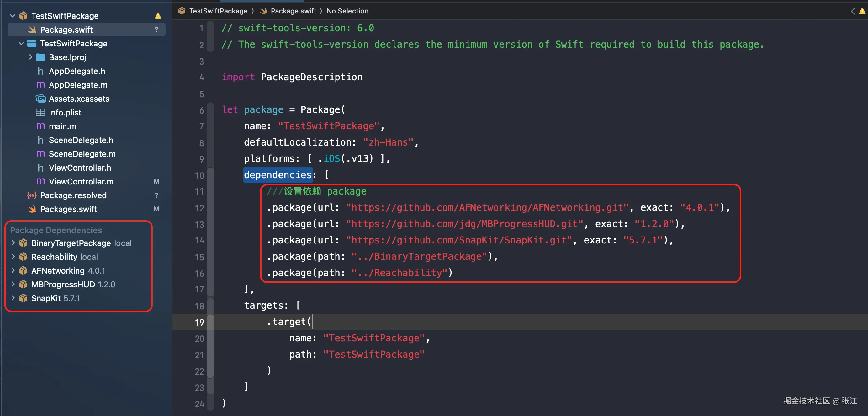
Task: Click the Package.resolved JSON file icon
Action: tap(32, 195)
